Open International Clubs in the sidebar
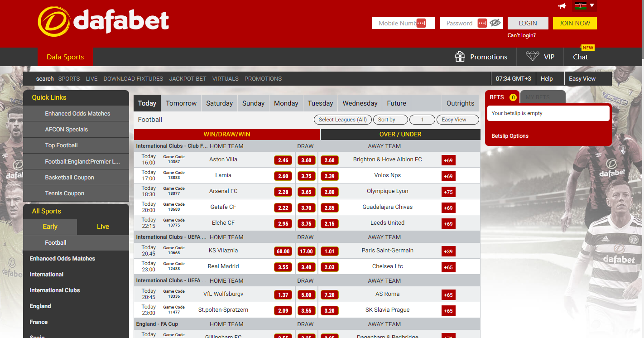This screenshot has width=644, height=338. click(x=54, y=290)
